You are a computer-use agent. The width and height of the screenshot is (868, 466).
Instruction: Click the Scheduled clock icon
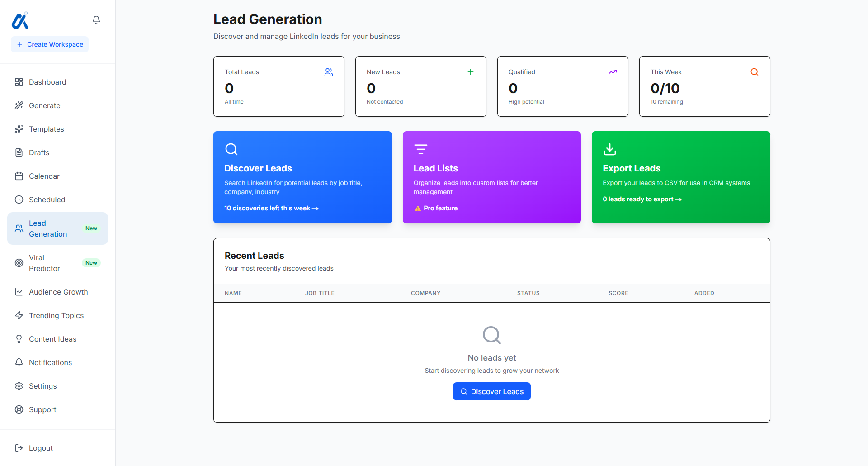tap(19, 200)
